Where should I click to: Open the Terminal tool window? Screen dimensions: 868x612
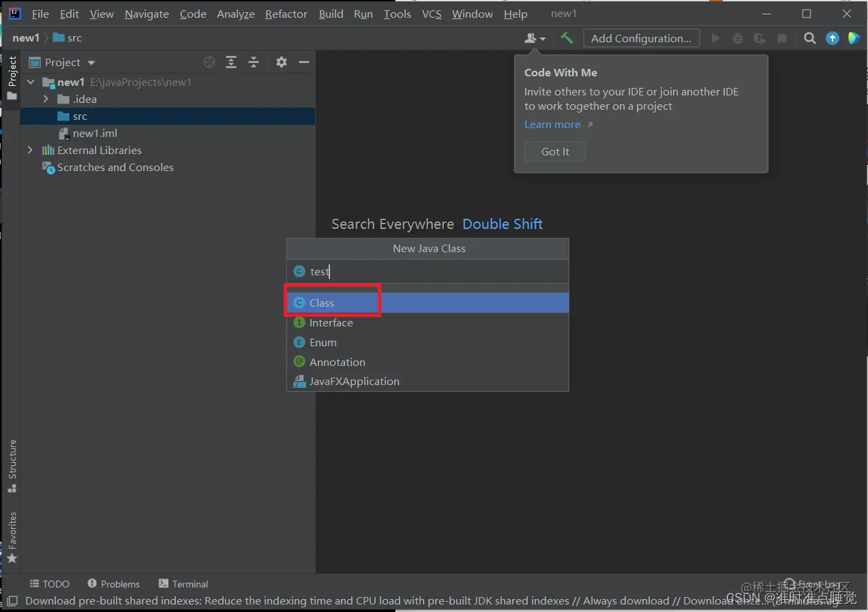click(x=183, y=584)
